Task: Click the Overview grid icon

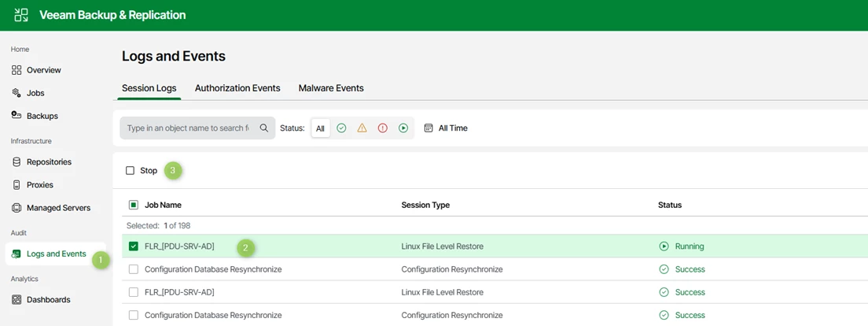Action: pos(17,70)
